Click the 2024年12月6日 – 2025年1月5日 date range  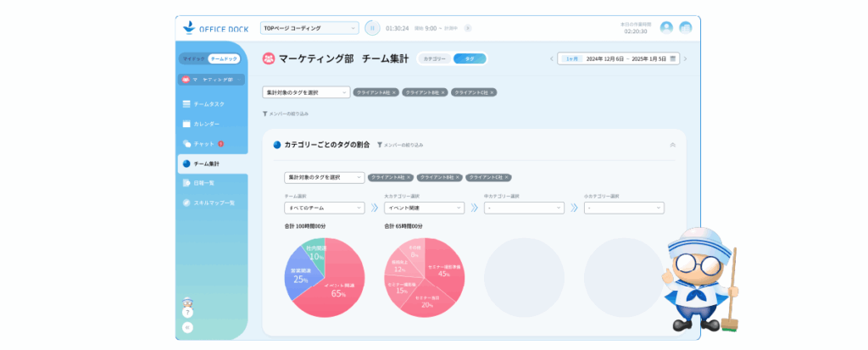[626, 58]
